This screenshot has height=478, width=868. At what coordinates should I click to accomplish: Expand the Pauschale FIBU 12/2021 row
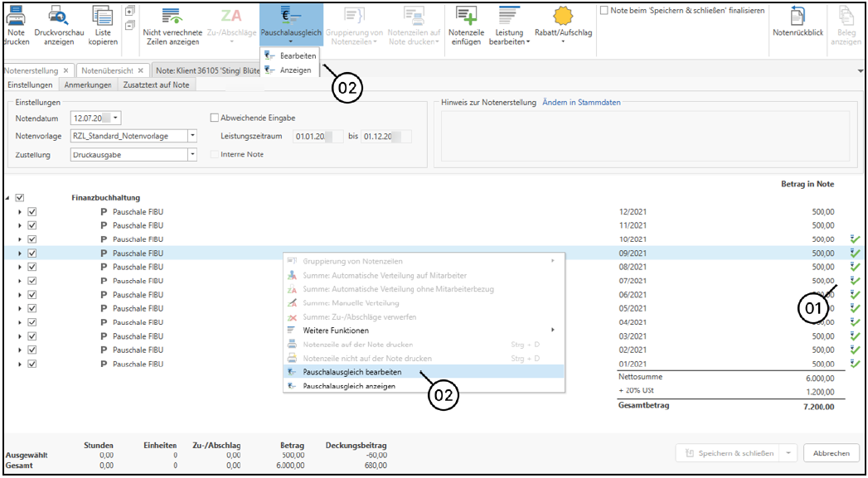click(x=20, y=212)
